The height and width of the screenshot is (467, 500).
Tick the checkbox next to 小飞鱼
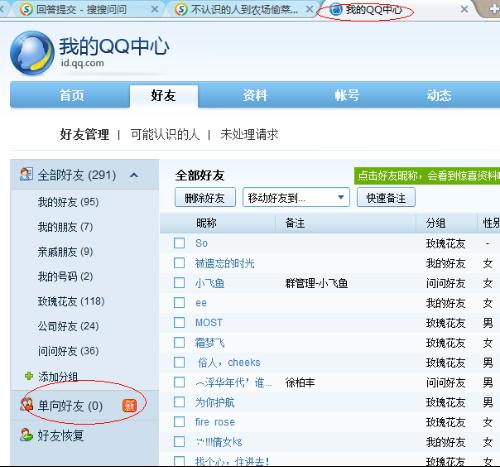(179, 283)
